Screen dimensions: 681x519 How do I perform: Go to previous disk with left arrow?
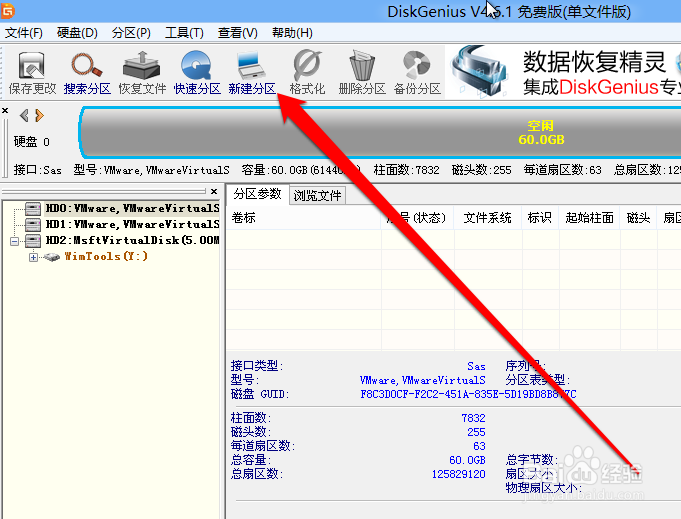(x=24, y=116)
